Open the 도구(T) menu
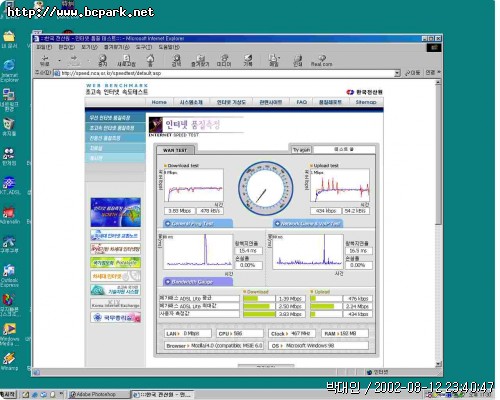 point(144,47)
